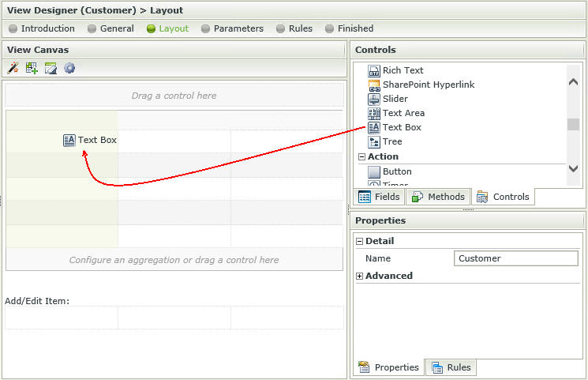Screen dimensions: 588x380
Task: Select the Tree control icon
Action: (x=374, y=142)
